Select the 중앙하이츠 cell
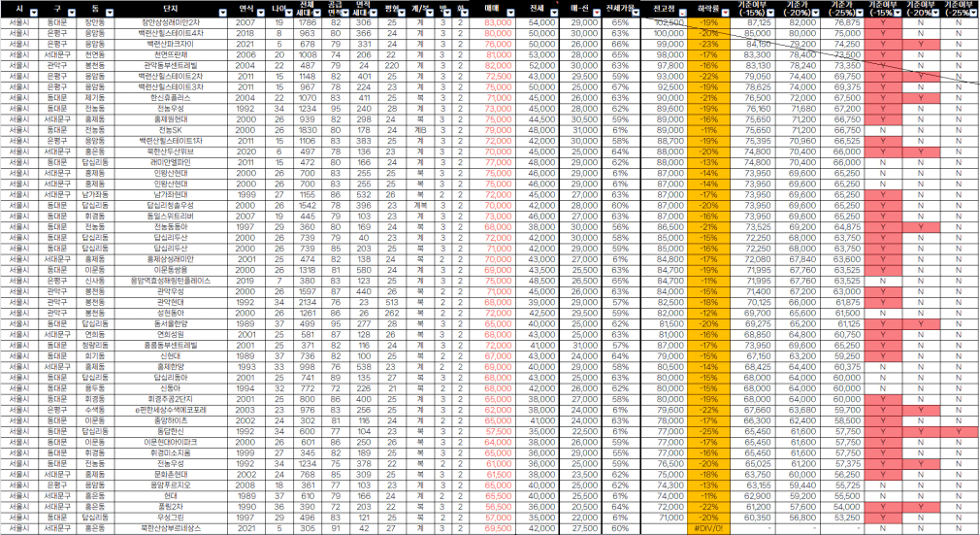This screenshot has height=535, width=980. 171,421
